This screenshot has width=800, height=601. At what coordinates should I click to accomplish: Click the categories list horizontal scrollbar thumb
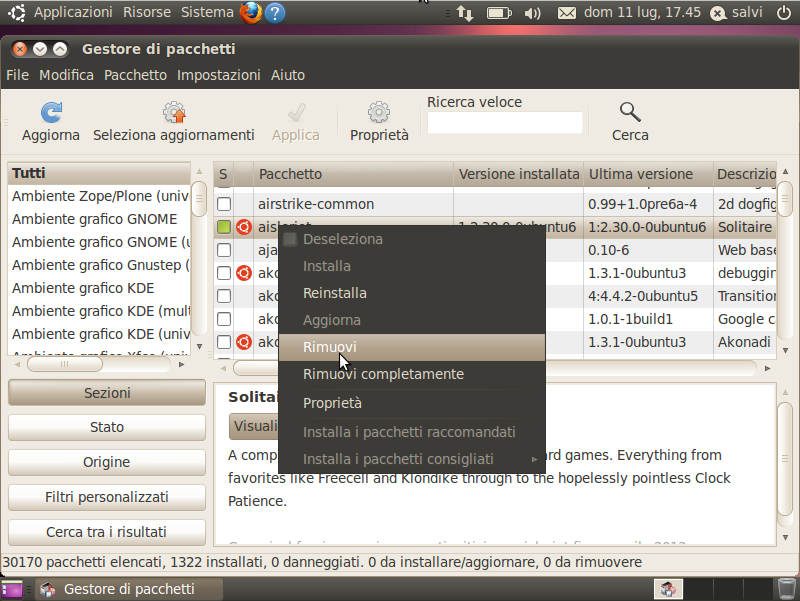tap(65, 364)
